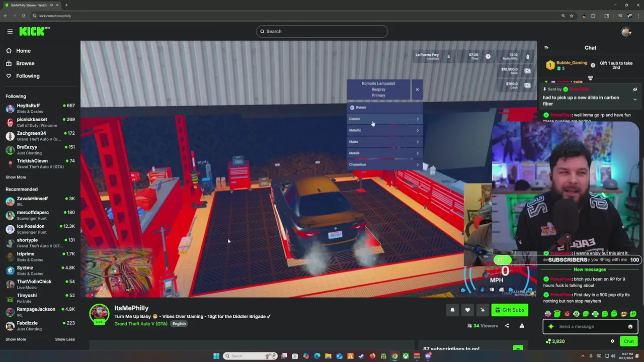Collapse Recommended list with Show Less
The image size is (644, 362).
[x=65, y=339]
